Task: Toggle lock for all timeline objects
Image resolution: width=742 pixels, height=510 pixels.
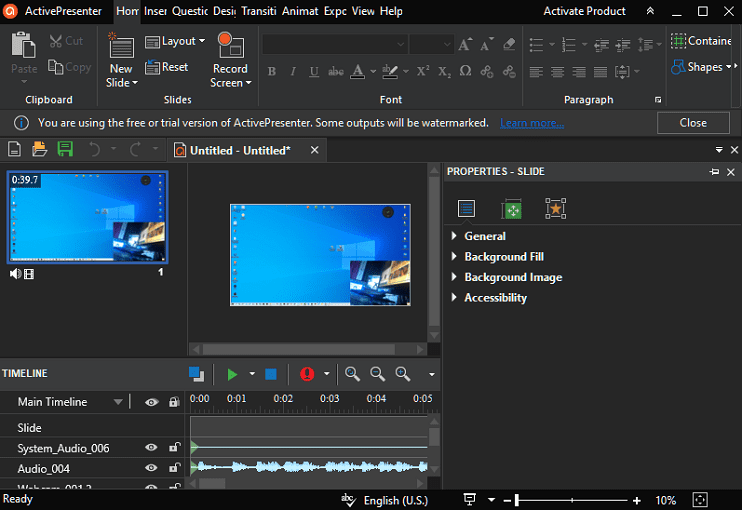Action: [x=174, y=402]
